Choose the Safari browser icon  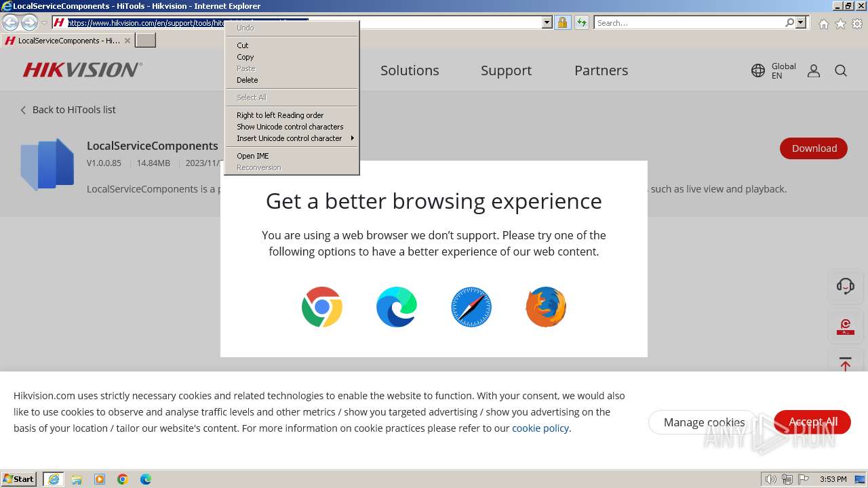(471, 307)
